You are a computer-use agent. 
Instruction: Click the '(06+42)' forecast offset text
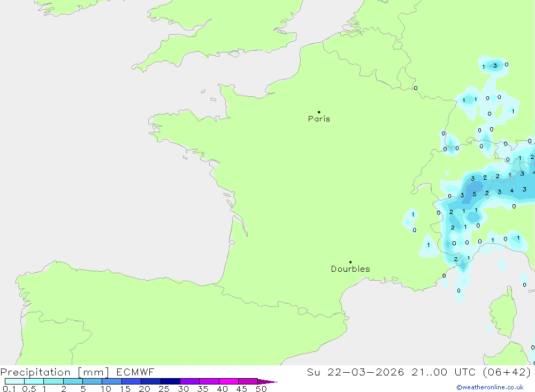(x=507, y=372)
